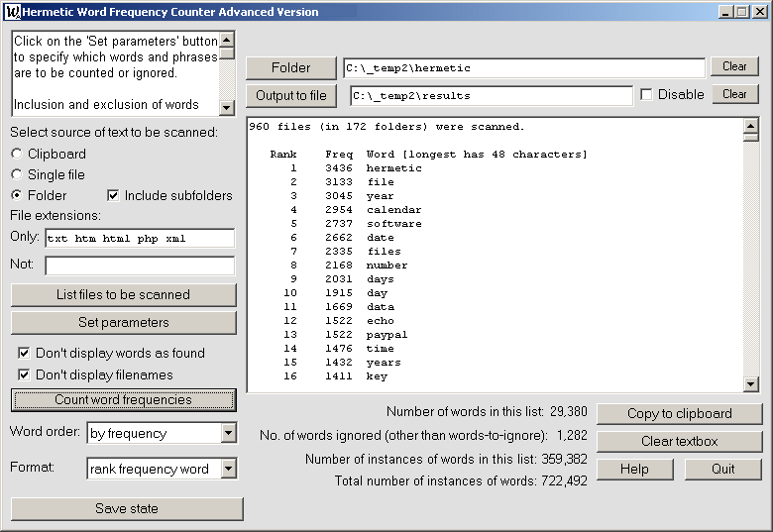Click the frequency value 3436
Screen dimensions: 773x532
point(339,168)
